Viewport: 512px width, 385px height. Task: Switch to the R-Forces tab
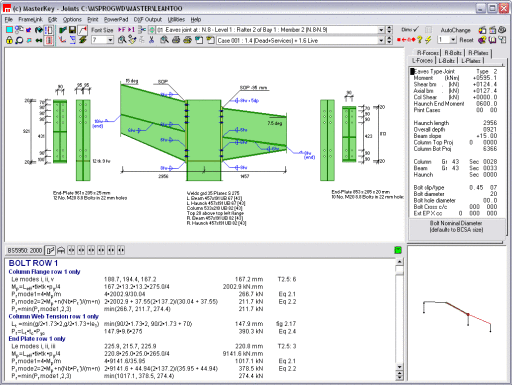(x=428, y=53)
